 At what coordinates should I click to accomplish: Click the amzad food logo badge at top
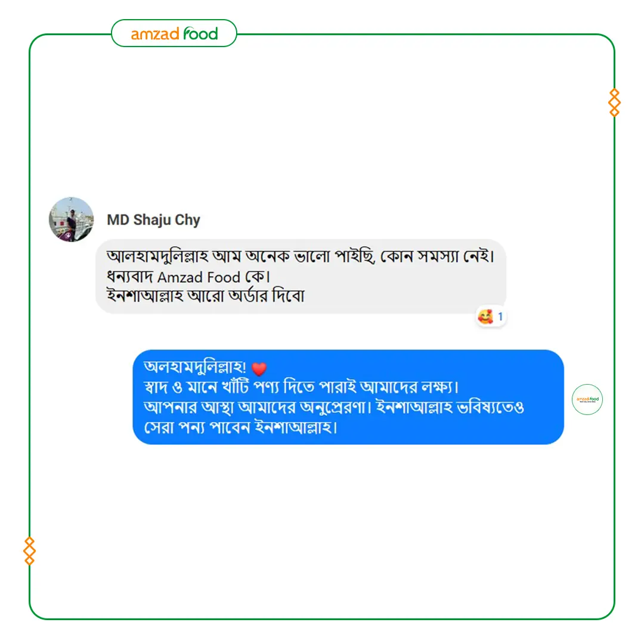(174, 33)
